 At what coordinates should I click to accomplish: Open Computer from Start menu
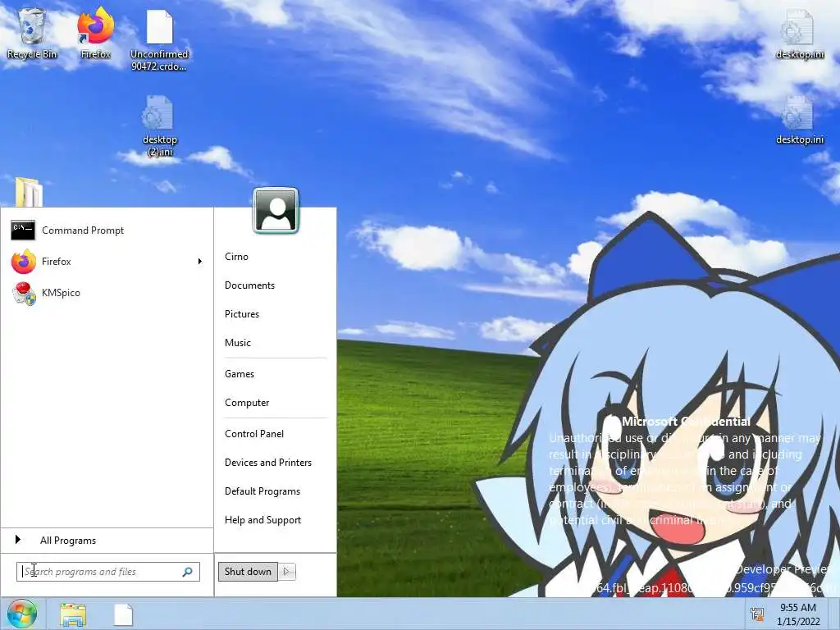click(x=247, y=403)
